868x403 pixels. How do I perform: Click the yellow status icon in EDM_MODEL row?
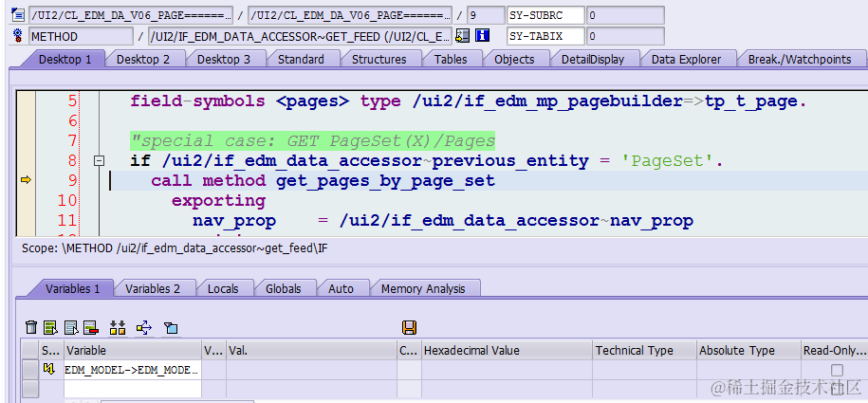tap(48, 369)
